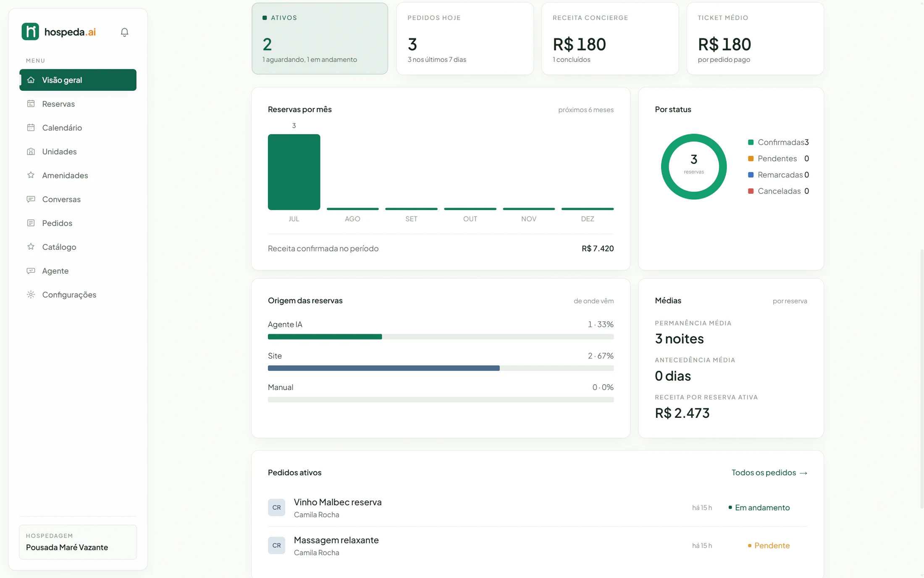Click the Unidades building icon
This screenshot has height=578, width=924.
click(31, 151)
